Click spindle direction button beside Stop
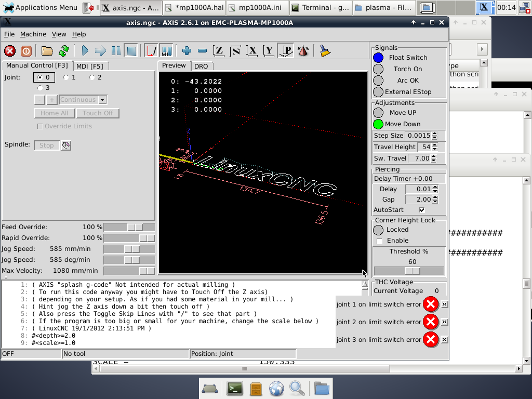 point(66,145)
